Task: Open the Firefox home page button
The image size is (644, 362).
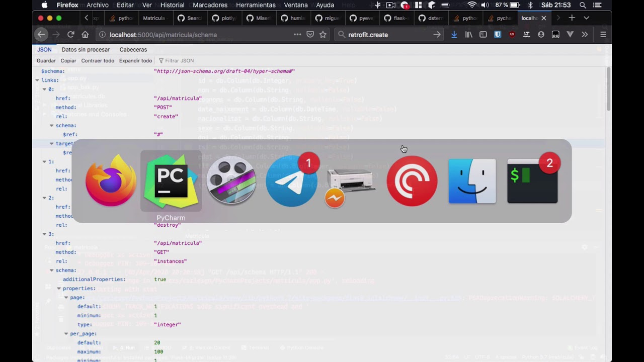Action: (x=85, y=35)
